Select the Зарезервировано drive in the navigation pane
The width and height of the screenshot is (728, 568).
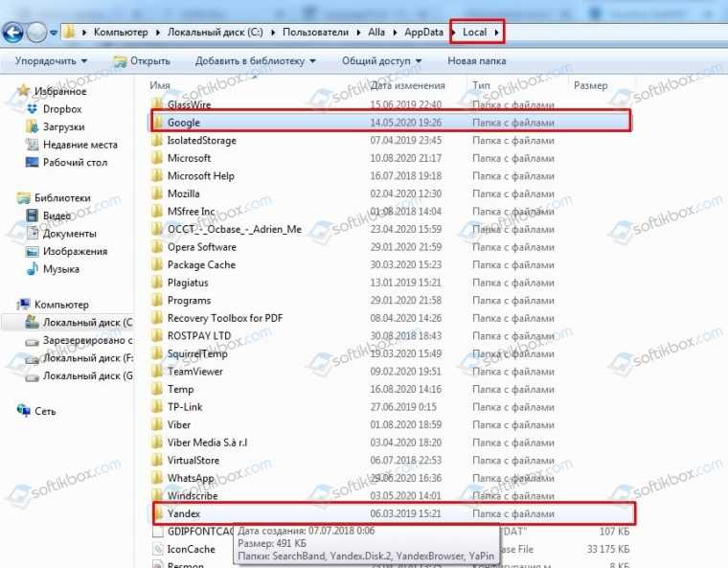pyautogui.click(x=88, y=340)
